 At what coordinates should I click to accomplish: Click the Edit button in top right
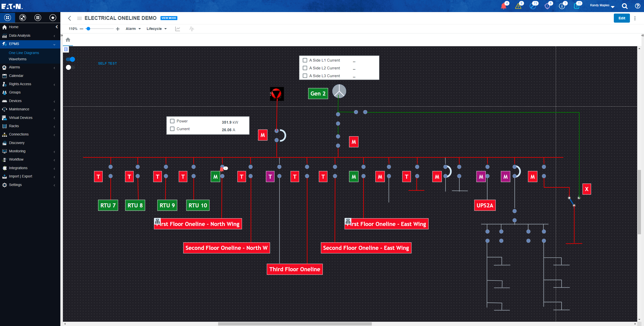click(622, 18)
